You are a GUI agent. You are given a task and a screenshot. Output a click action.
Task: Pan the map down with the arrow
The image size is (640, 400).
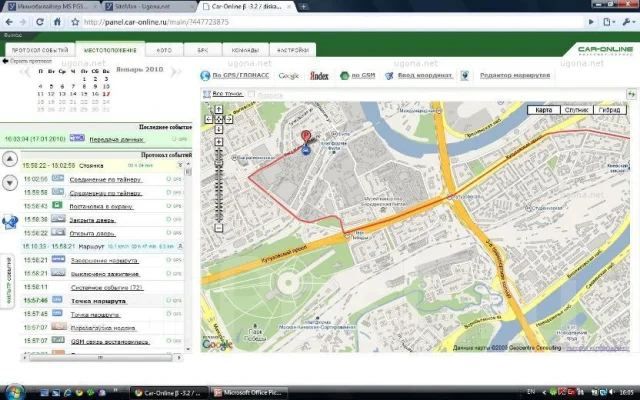(219, 129)
